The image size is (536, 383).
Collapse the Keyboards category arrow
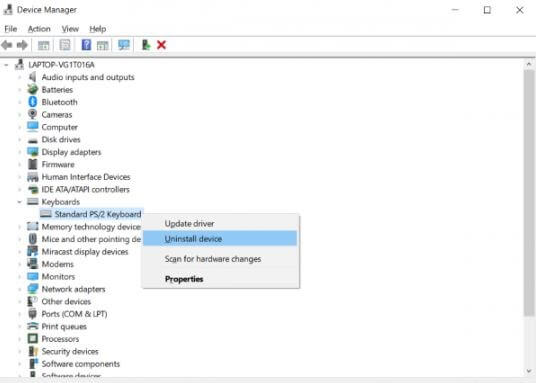tap(19, 202)
